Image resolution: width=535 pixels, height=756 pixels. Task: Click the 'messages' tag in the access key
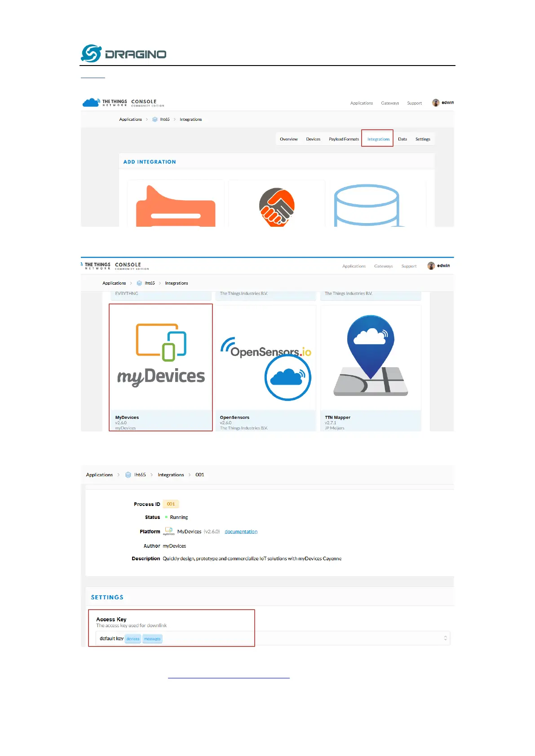point(152,639)
